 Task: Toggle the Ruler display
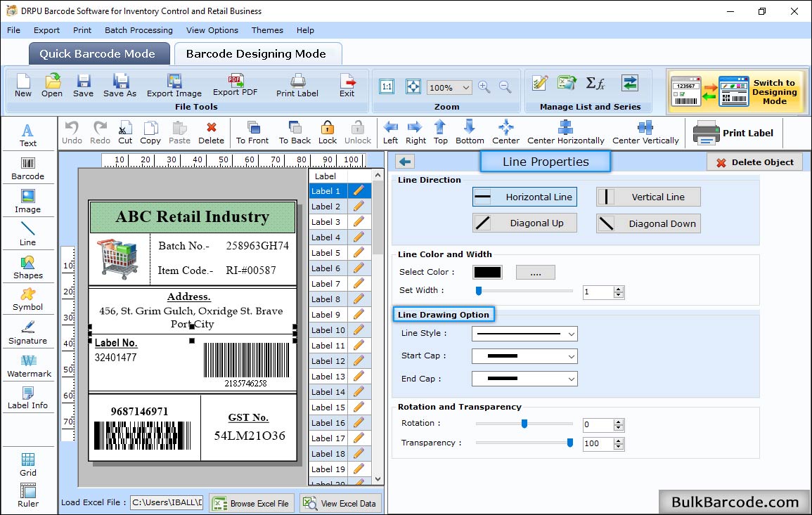point(28,495)
